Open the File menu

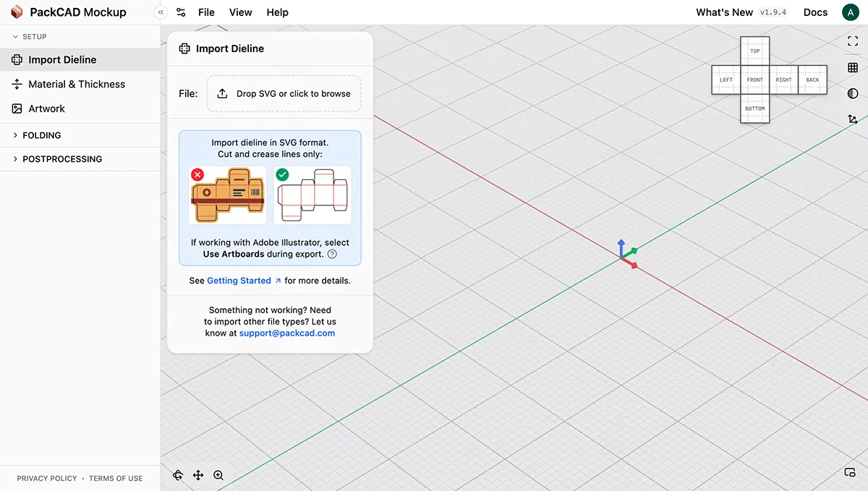coord(206,12)
